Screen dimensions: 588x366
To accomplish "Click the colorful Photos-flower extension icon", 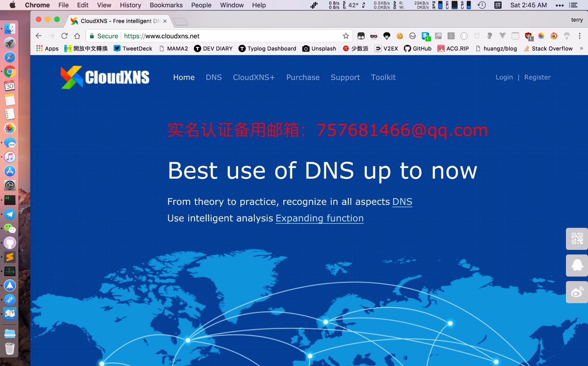I will [541, 36].
